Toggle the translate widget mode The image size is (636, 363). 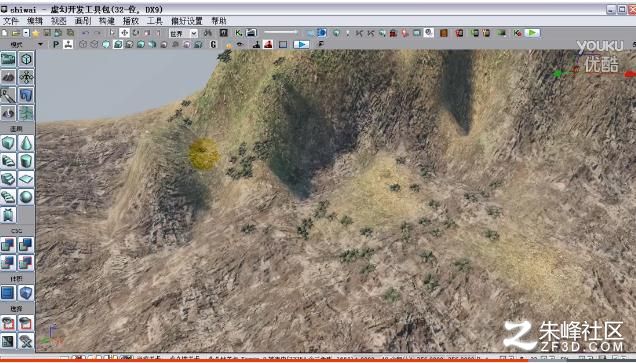[124, 33]
